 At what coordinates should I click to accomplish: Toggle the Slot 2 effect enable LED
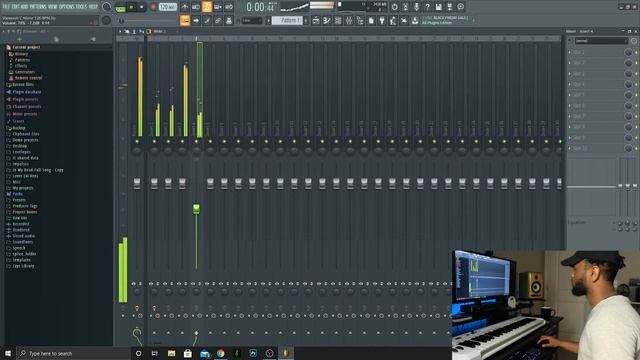[x=636, y=63]
